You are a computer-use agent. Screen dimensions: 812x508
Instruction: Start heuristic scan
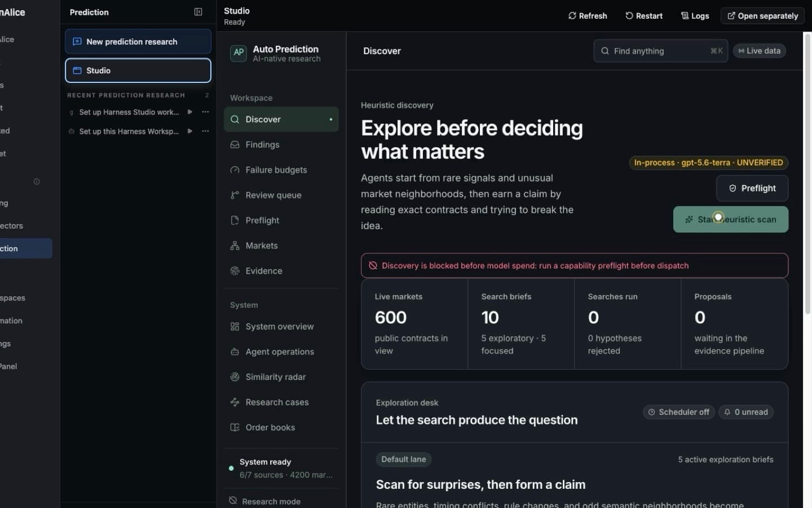click(x=731, y=219)
